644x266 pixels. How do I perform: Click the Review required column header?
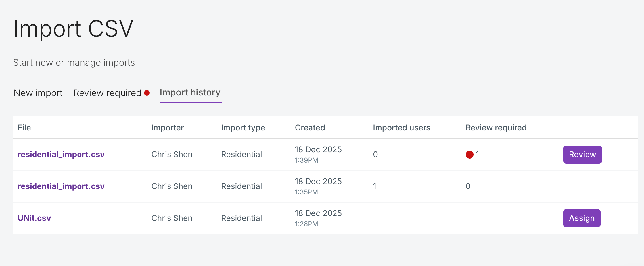point(496,128)
